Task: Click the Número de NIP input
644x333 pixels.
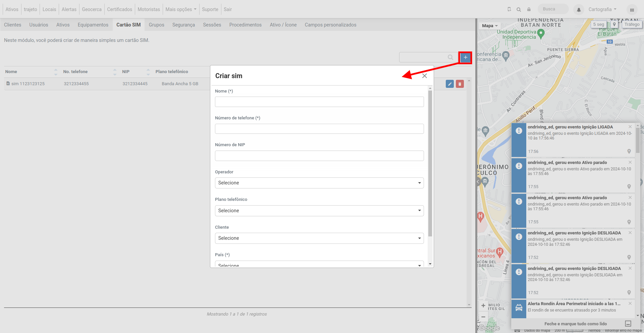Action: [x=319, y=156]
